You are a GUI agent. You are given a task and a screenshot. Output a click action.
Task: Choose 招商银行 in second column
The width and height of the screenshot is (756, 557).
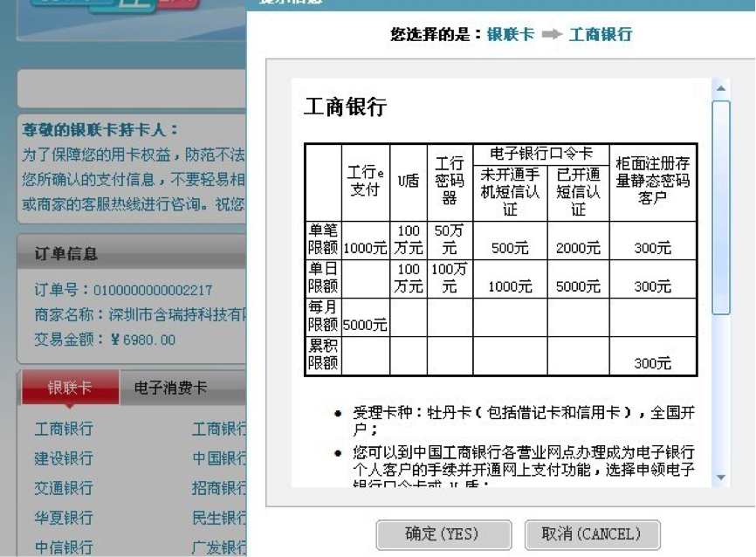pyautogui.click(x=219, y=488)
